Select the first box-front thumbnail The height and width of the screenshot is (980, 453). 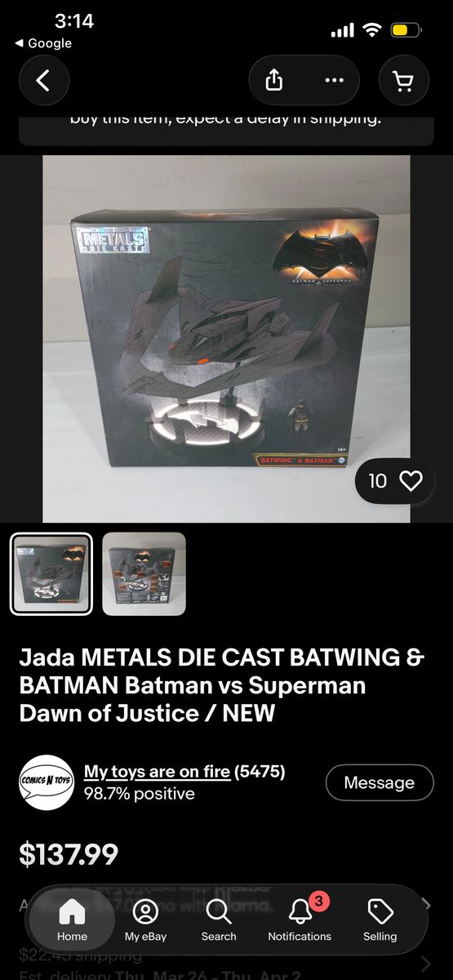[51, 573]
